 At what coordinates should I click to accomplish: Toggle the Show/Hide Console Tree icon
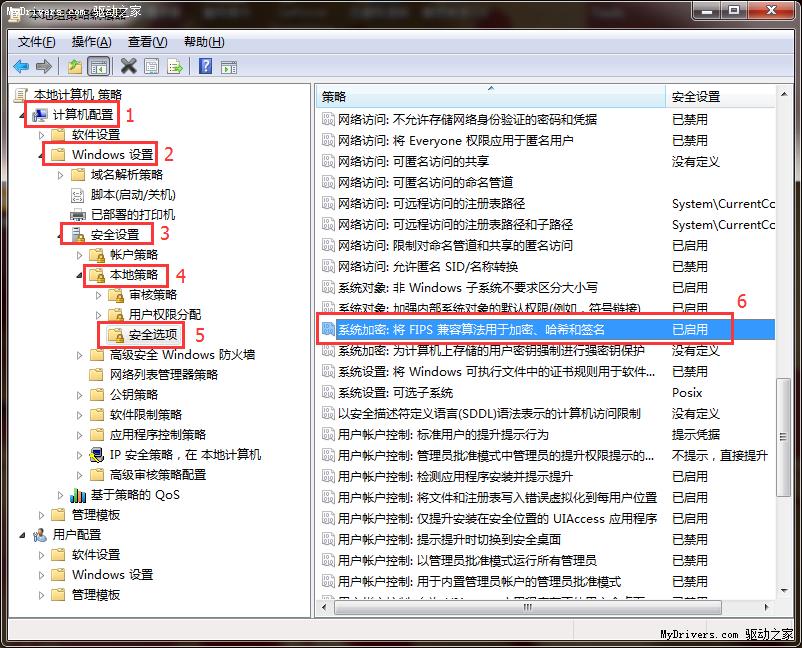98,66
